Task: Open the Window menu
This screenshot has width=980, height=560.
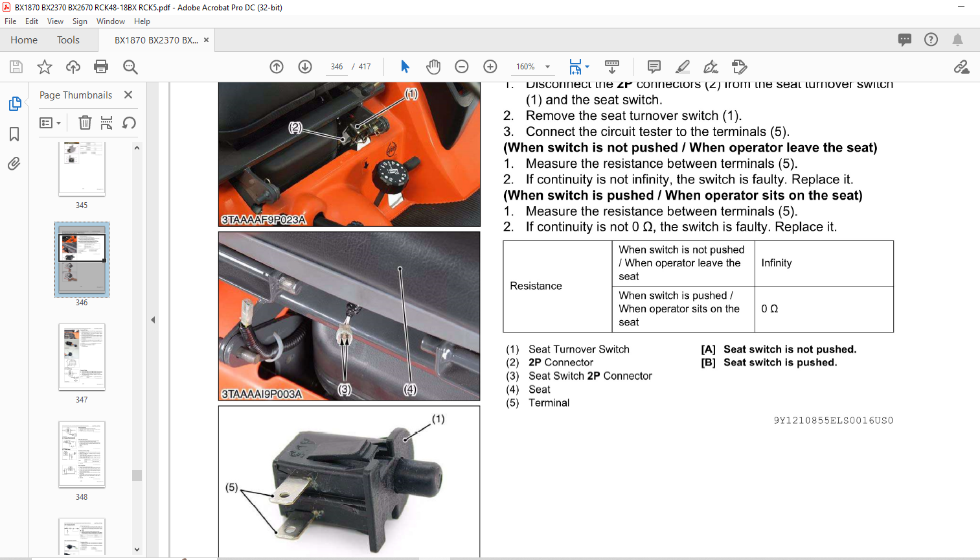Action: tap(111, 21)
